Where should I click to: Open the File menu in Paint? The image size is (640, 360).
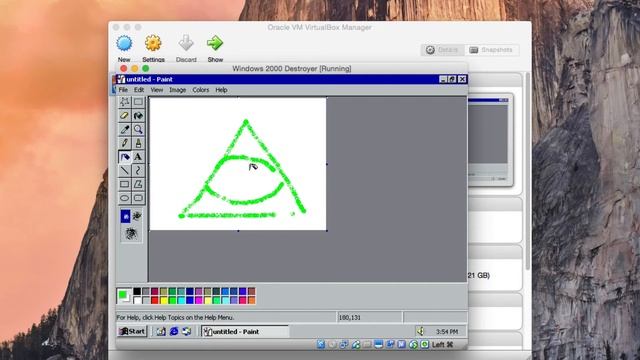pos(123,90)
